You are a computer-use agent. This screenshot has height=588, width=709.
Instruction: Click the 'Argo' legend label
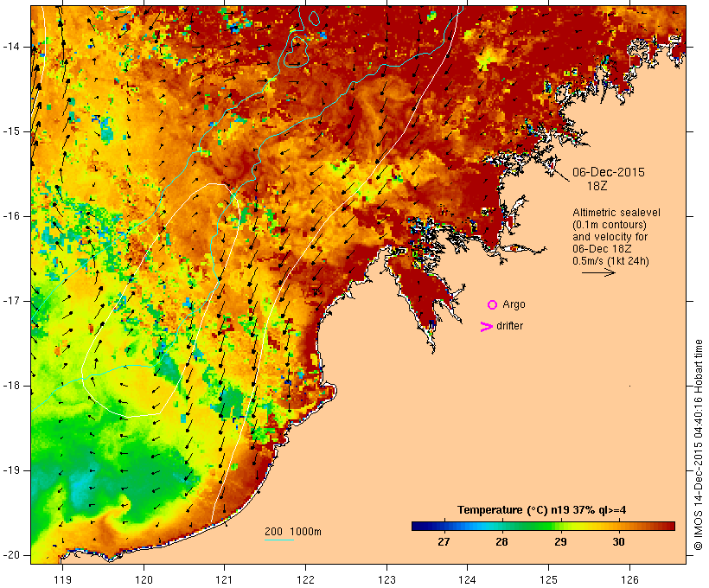coord(514,305)
